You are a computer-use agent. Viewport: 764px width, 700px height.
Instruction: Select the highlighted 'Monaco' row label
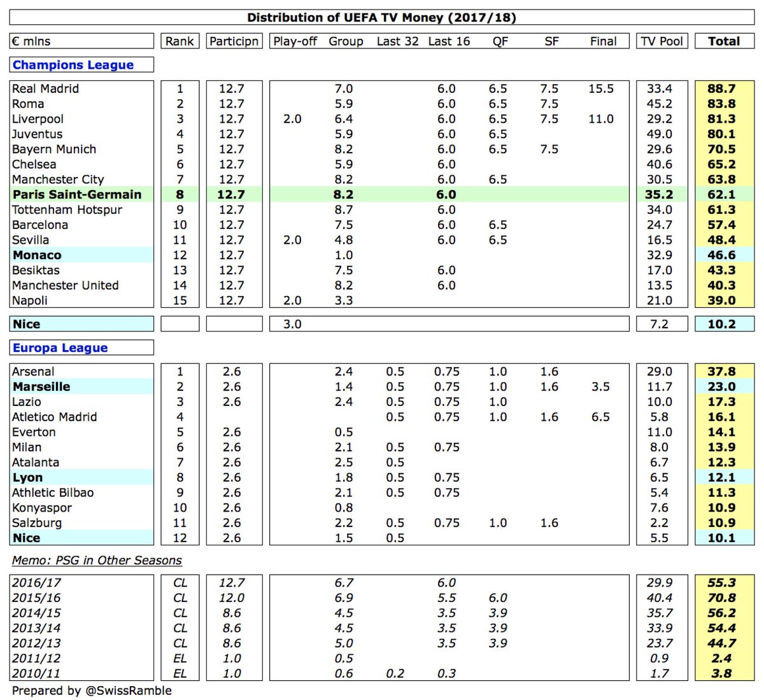(x=37, y=255)
